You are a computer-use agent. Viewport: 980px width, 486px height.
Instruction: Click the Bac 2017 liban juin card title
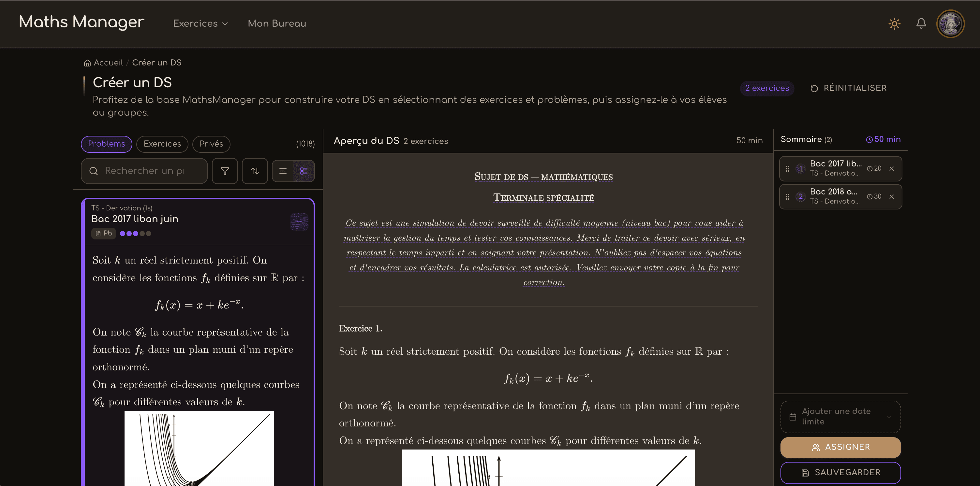pos(135,219)
